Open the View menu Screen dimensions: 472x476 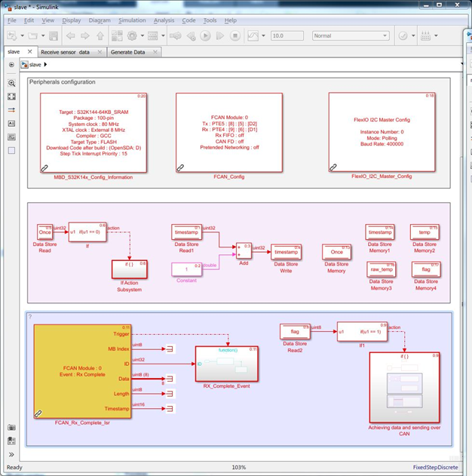pyautogui.click(x=48, y=20)
